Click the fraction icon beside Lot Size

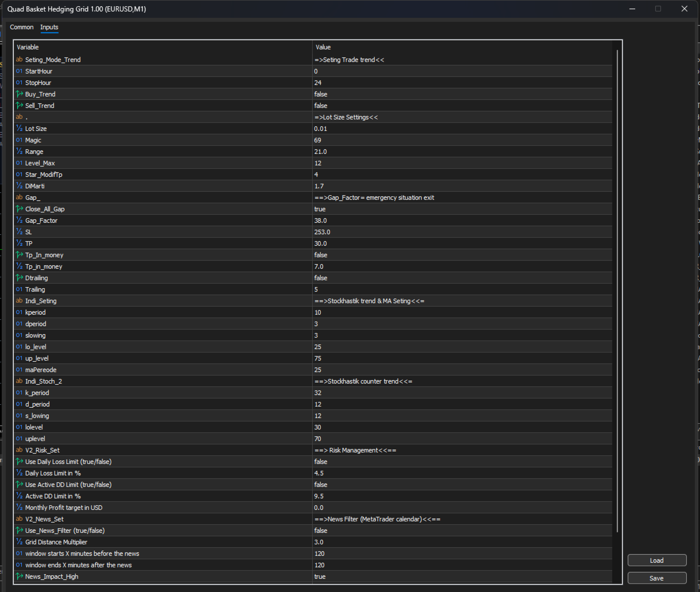(x=20, y=129)
